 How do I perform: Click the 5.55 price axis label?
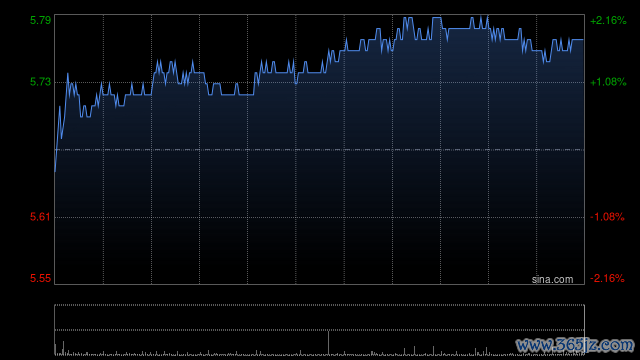point(40,278)
